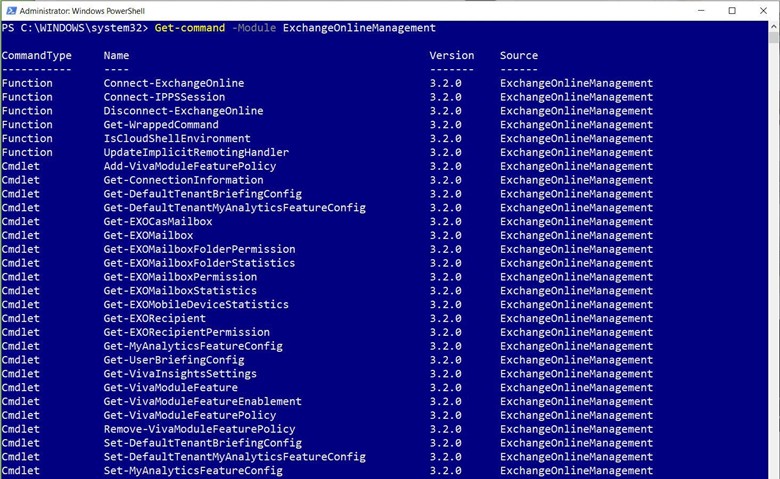Click Get-MyAnalyticsFeatureConfig entry
Image resolution: width=780 pixels, height=479 pixels.
click(193, 346)
